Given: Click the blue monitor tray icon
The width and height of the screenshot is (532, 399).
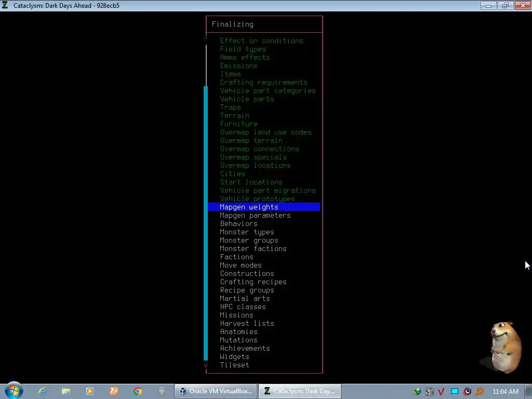Looking at the screenshot, I should coord(454,391).
